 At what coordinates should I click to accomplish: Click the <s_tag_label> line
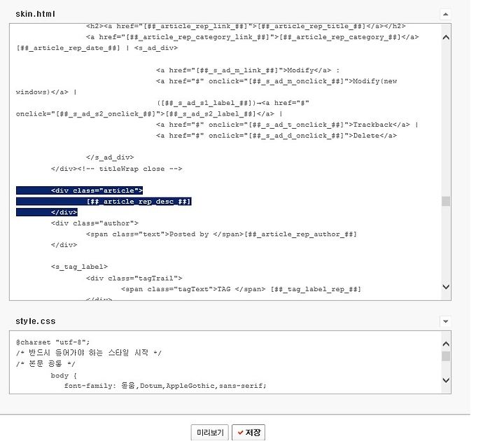(x=79, y=267)
